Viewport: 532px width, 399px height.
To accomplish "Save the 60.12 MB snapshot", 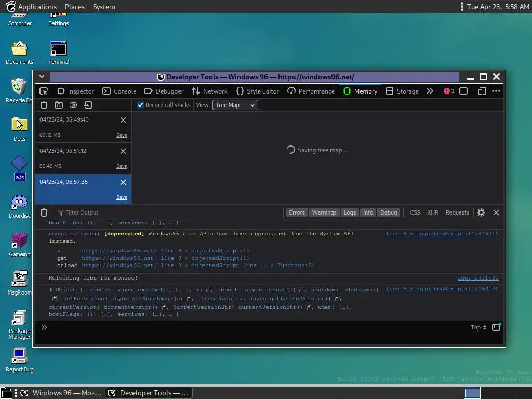I will (x=122, y=135).
